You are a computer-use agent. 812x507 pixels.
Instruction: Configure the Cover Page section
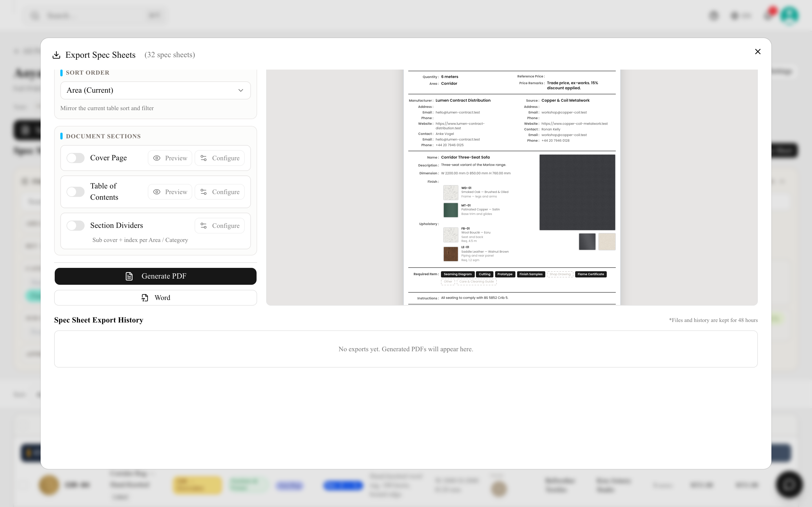pos(220,158)
